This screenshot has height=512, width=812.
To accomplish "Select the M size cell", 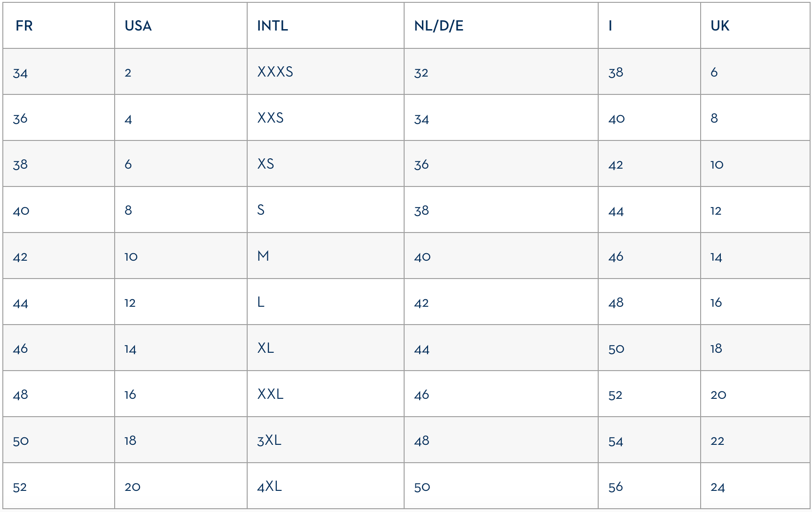I will tap(263, 256).
